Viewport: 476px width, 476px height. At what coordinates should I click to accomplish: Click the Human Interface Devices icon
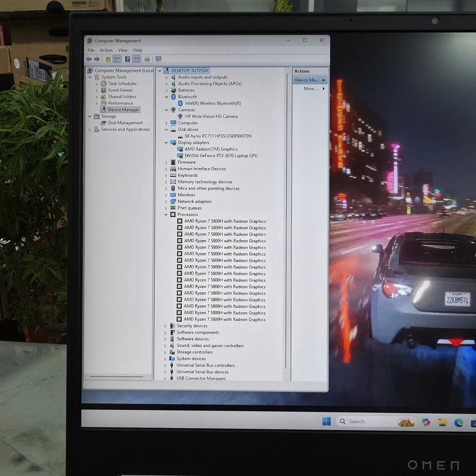coord(173,169)
